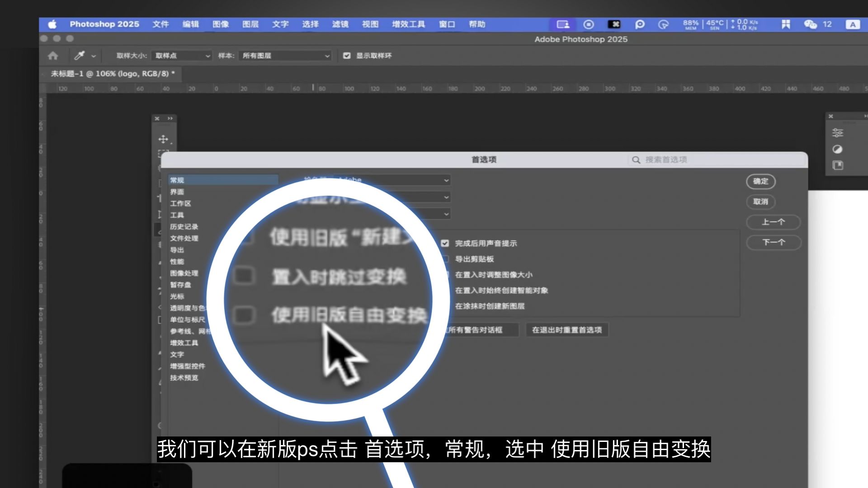Close the floating tools panel
This screenshot has height=488, width=868.
[x=157, y=118]
